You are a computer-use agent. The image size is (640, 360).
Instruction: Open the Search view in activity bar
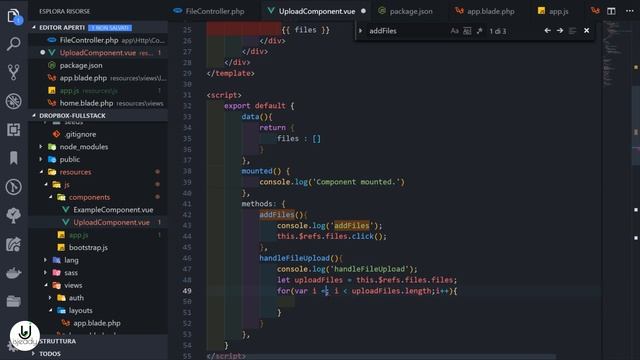point(13,44)
